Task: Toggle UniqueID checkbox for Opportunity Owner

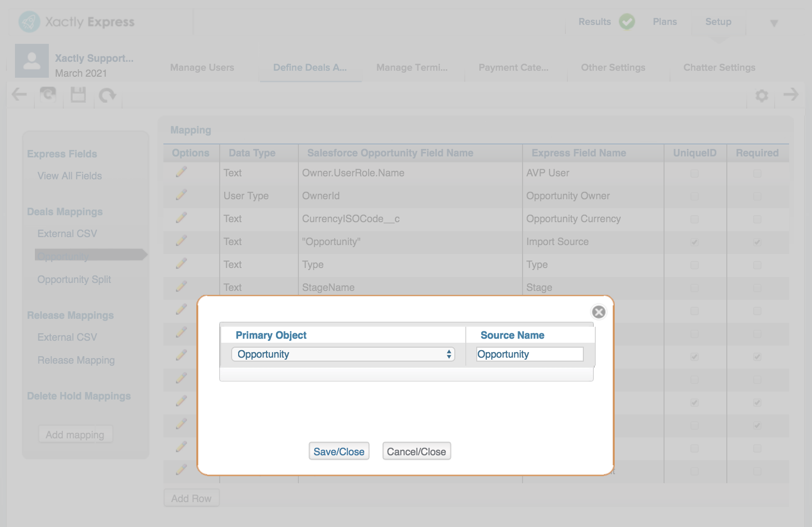Action: (x=694, y=196)
